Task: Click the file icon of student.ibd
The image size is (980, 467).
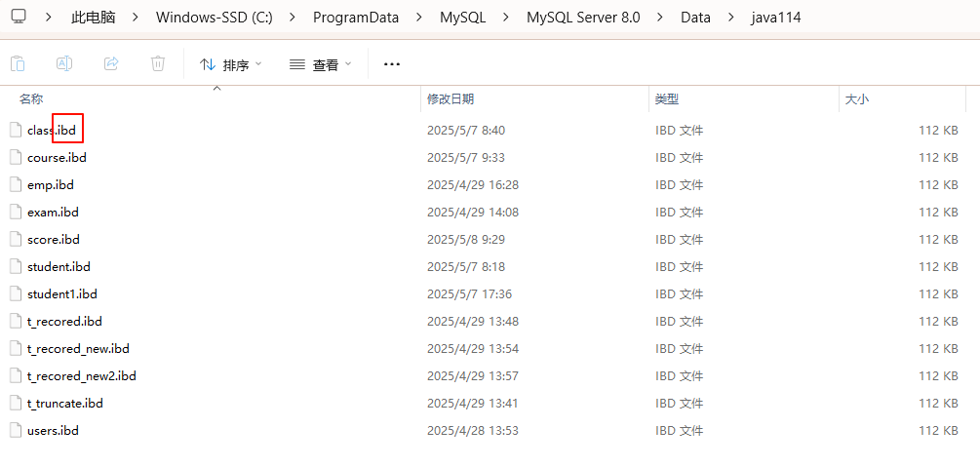Action: (16, 266)
